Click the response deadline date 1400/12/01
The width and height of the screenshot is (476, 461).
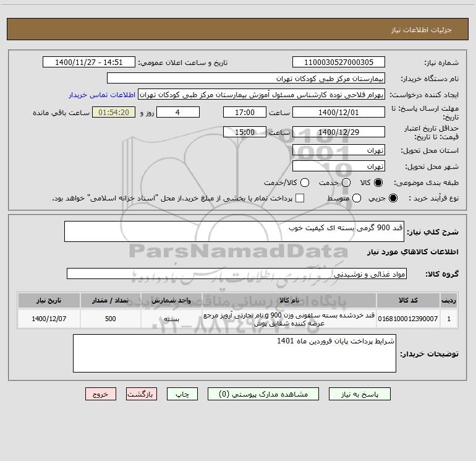point(339,113)
